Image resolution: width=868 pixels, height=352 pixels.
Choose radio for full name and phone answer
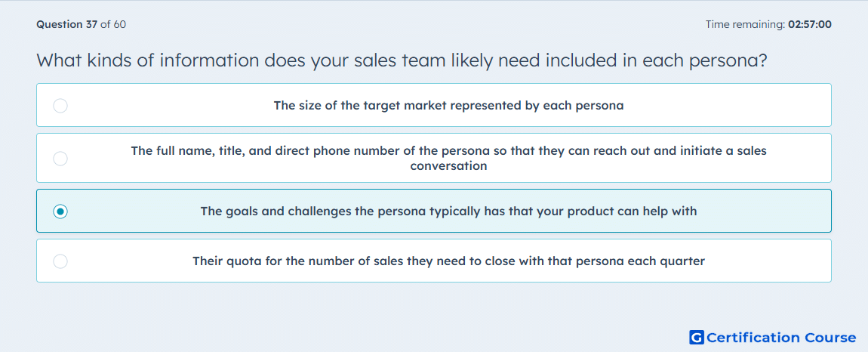(x=60, y=158)
